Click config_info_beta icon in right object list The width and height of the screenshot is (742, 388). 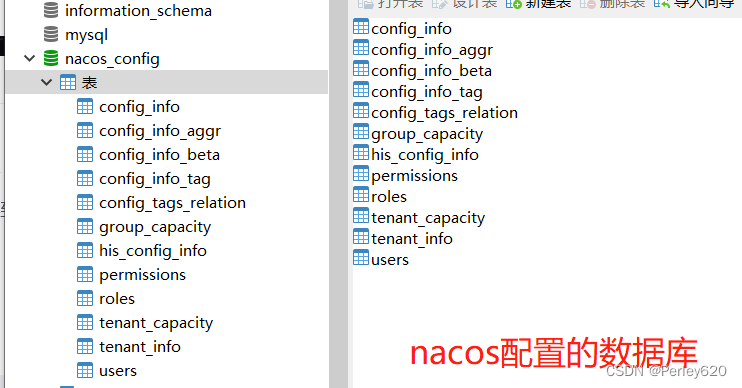click(x=361, y=69)
